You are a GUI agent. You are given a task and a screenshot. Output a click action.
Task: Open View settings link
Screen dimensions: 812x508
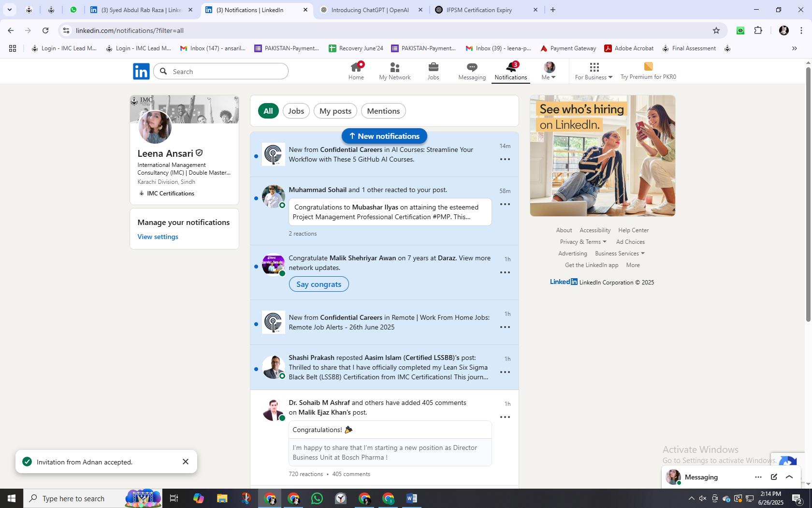pyautogui.click(x=158, y=237)
